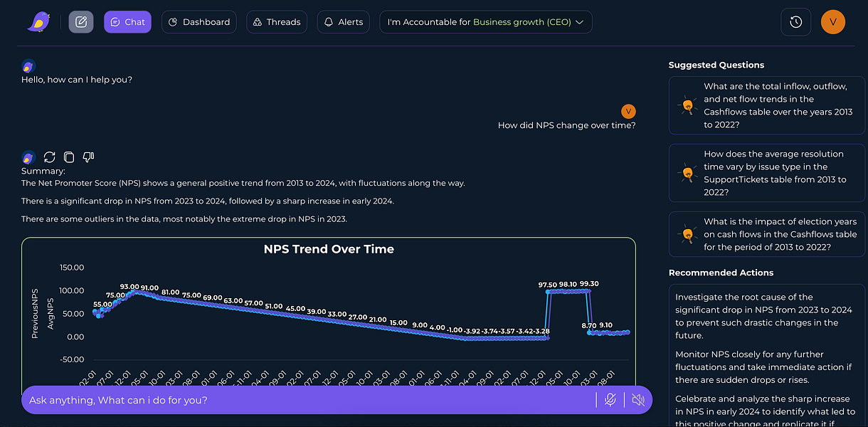Open a new chat with the compose icon
The image size is (868, 427).
click(80, 21)
